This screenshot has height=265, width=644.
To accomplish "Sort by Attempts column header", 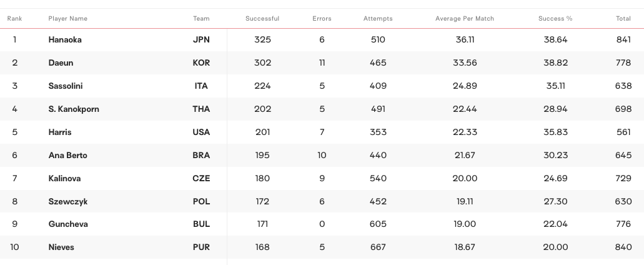I will pos(378,19).
